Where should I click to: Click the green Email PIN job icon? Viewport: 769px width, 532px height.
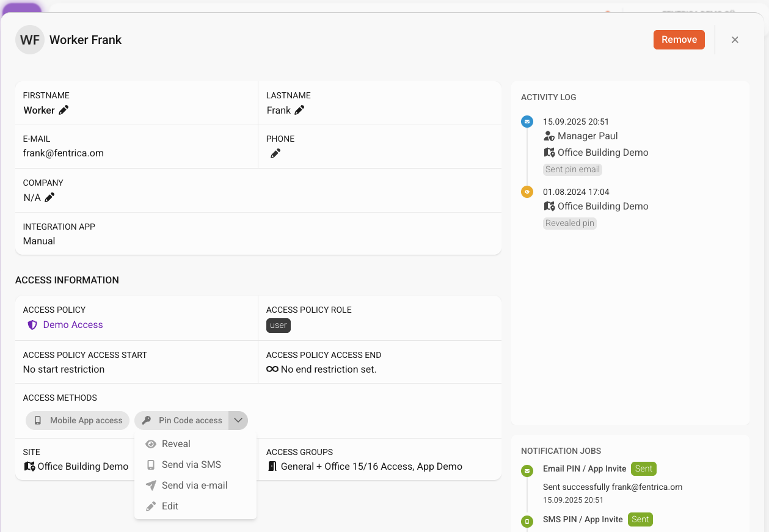coord(527,471)
